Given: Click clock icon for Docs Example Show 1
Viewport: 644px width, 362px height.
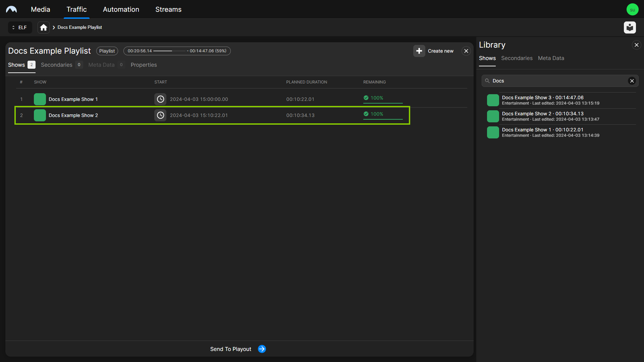Looking at the screenshot, I should point(160,99).
